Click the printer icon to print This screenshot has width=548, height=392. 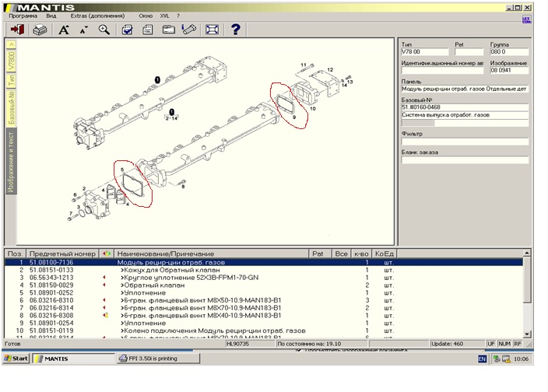(40, 30)
